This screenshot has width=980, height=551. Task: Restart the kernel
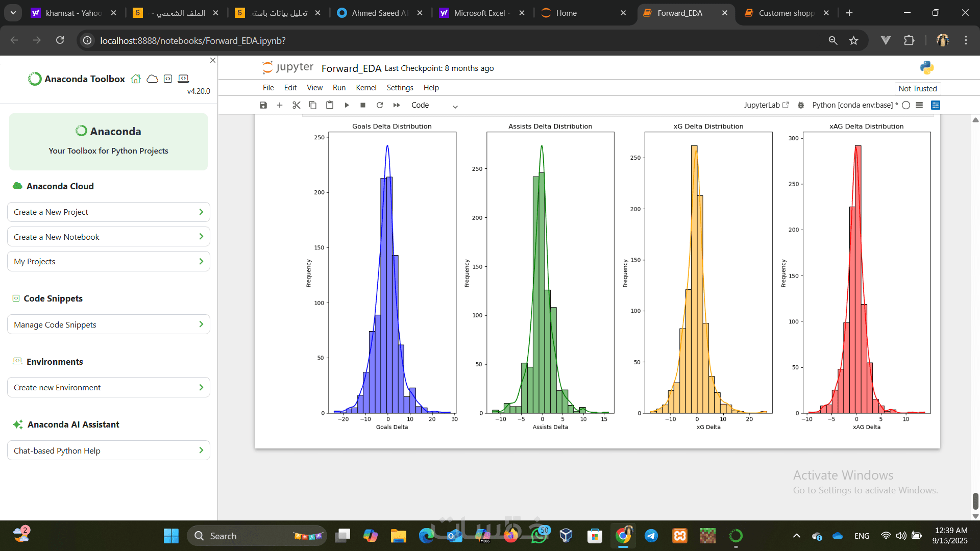tap(380, 105)
